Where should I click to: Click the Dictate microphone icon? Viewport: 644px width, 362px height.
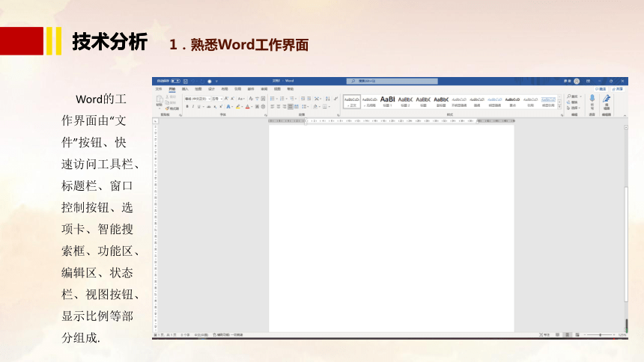[592, 99]
